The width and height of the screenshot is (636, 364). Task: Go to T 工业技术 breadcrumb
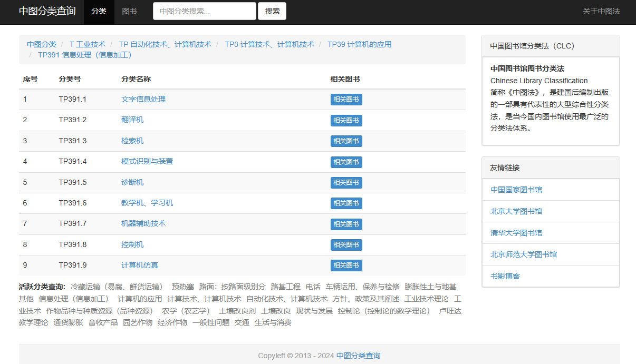click(x=88, y=44)
